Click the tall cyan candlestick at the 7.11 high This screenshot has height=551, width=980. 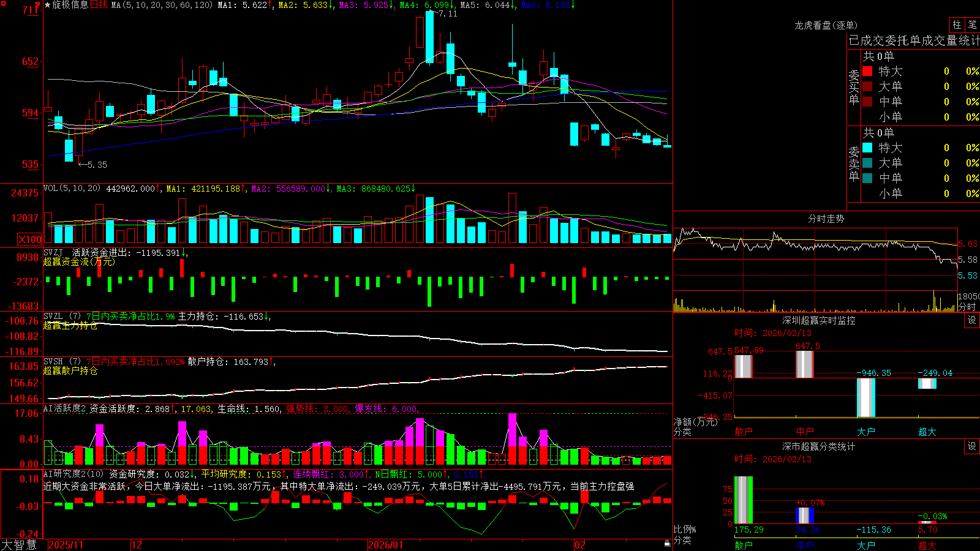pos(429,37)
